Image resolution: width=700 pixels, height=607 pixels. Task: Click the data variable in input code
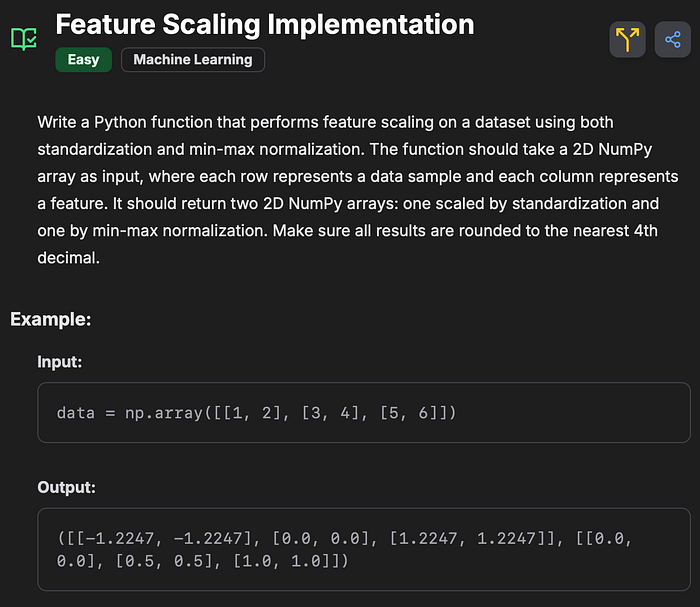[75, 412]
